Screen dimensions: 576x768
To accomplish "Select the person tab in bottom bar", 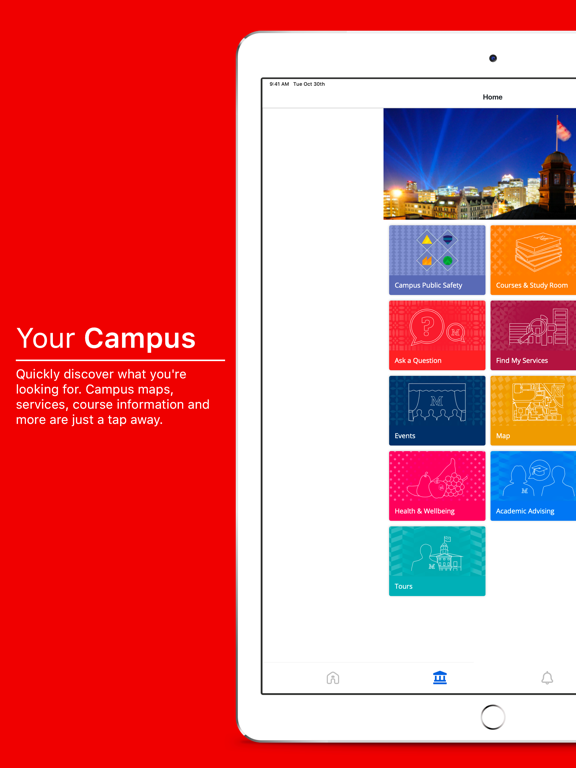I will click(333, 678).
